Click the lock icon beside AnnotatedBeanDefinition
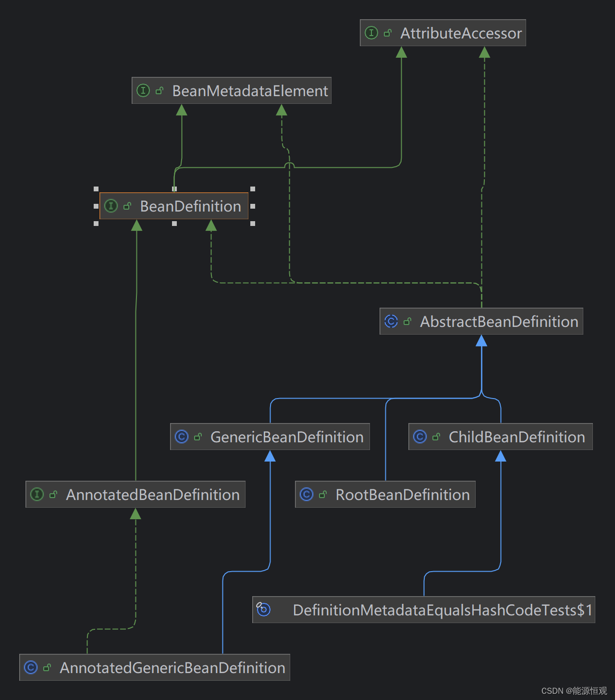Screen dimensions: 615x700 (x=53, y=494)
